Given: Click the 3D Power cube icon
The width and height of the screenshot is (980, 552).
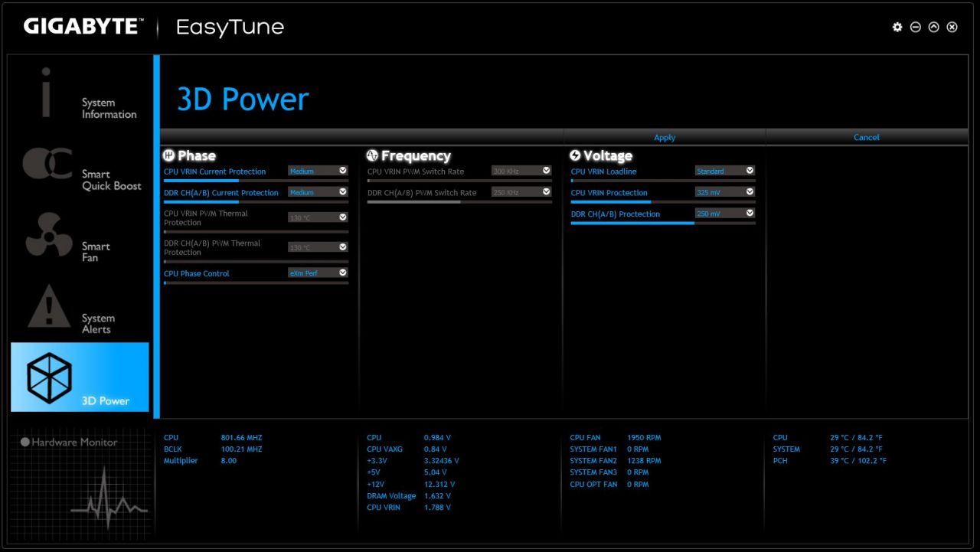Looking at the screenshot, I should click(49, 377).
